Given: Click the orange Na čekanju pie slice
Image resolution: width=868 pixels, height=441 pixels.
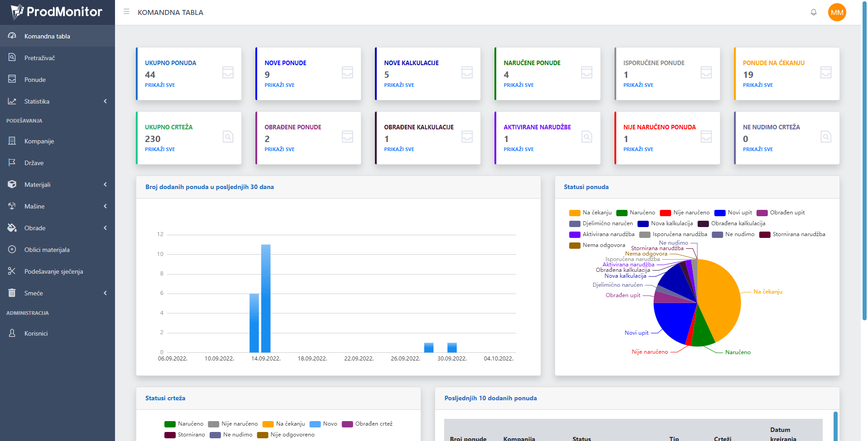Looking at the screenshot, I should tap(720, 299).
